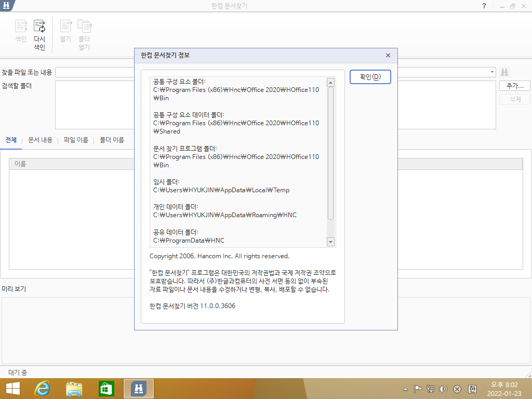Screen dimensions: 532x399
Task: Switch to the 폴더 이름 tab
Action: coord(112,140)
